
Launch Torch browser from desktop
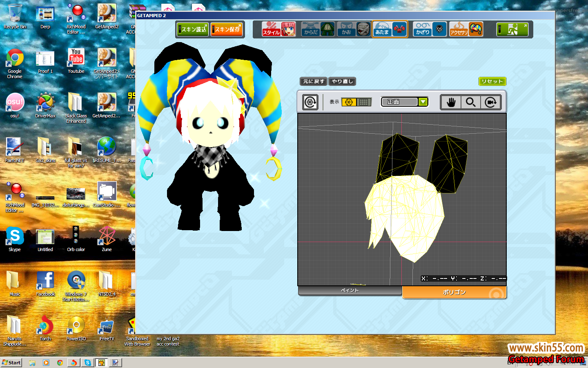point(45,328)
